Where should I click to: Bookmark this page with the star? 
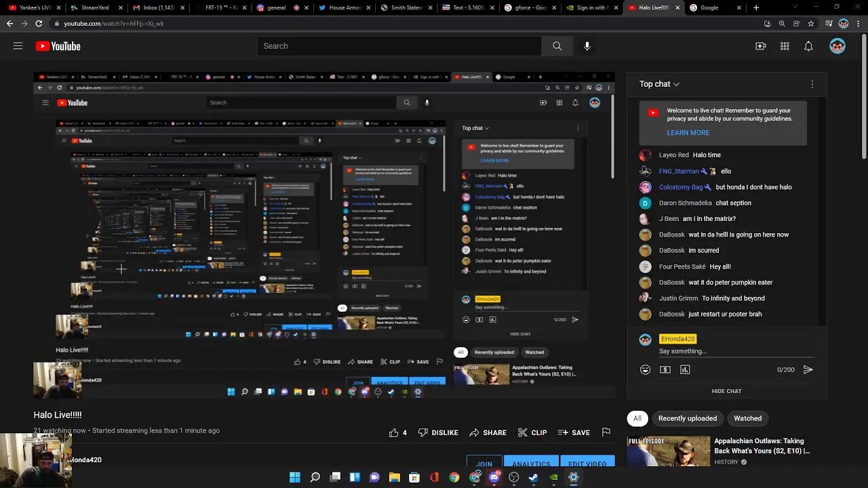tap(811, 23)
